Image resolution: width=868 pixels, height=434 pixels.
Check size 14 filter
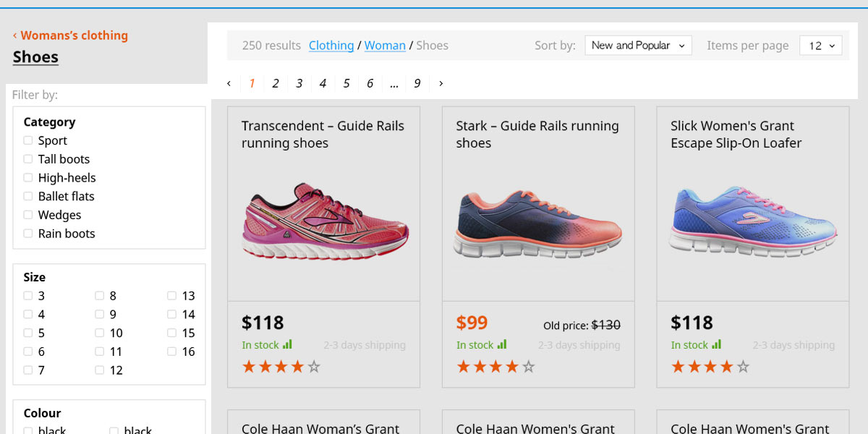[172, 315]
